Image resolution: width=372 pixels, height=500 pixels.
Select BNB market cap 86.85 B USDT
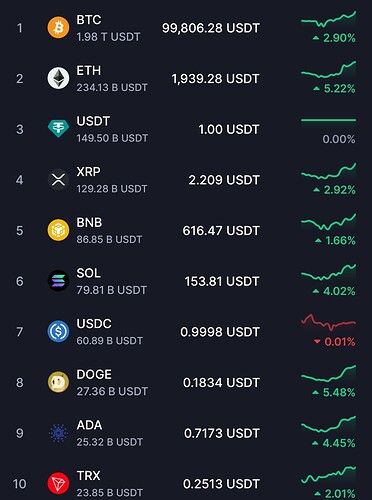[x=109, y=239]
